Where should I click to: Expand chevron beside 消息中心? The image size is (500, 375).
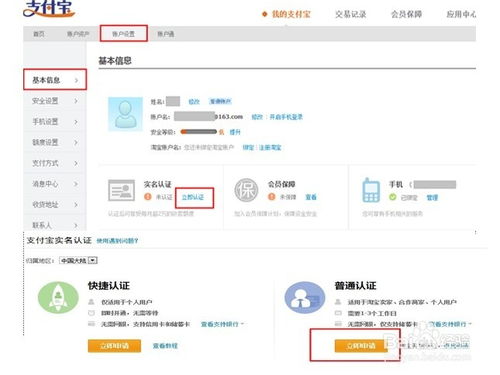coord(76,184)
